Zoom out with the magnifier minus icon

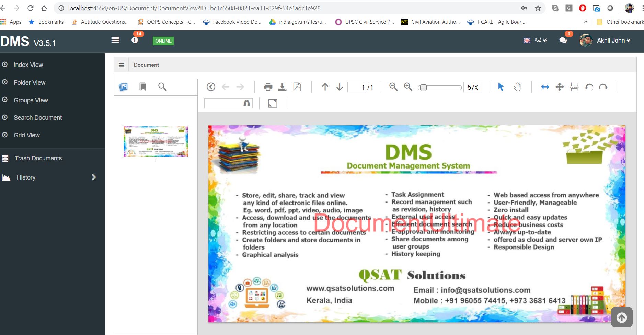click(x=393, y=87)
